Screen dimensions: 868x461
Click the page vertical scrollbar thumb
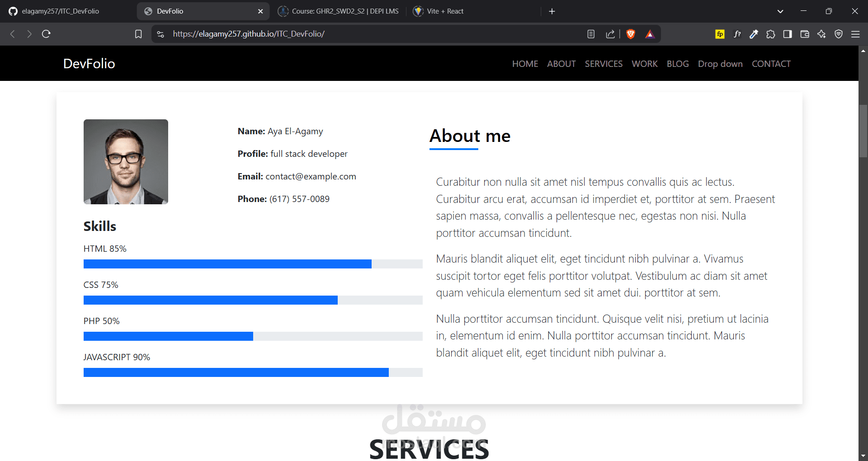point(863,131)
